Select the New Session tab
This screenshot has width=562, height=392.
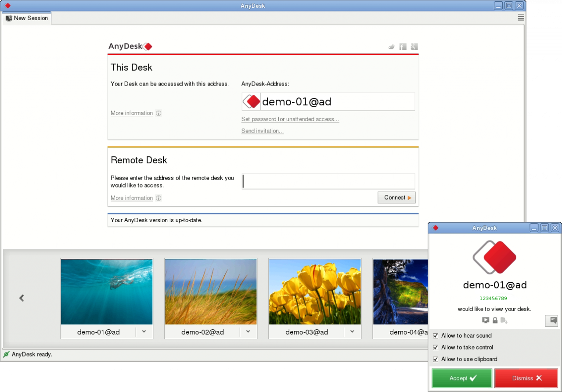(27, 18)
